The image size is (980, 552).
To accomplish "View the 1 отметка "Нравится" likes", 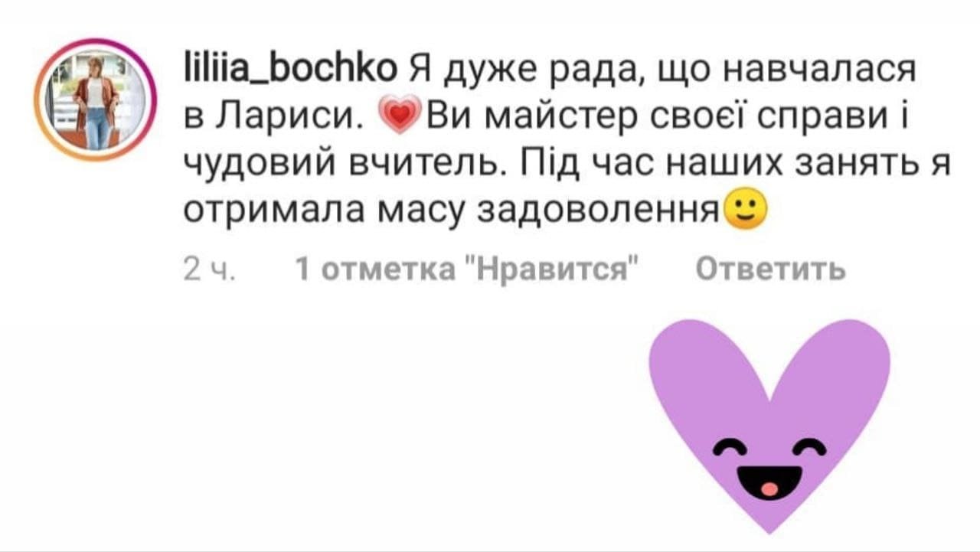I will (468, 269).
